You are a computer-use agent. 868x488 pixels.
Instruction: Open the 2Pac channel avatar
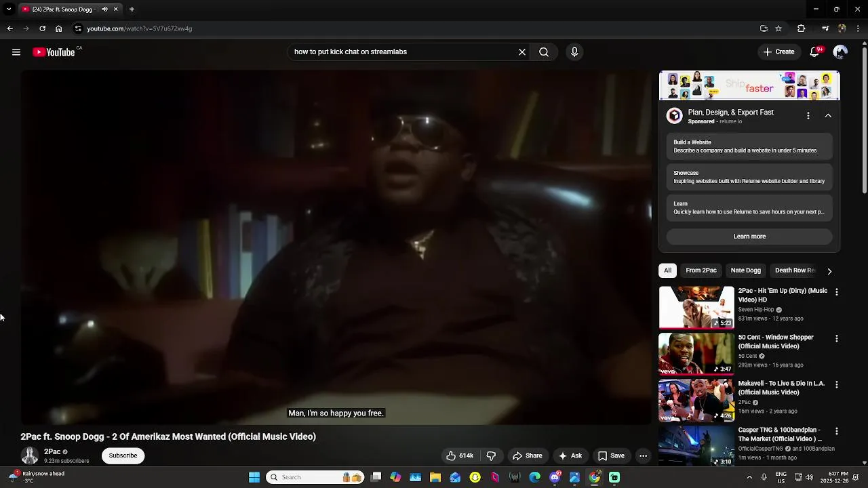pyautogui.click(x=29, y=455)
